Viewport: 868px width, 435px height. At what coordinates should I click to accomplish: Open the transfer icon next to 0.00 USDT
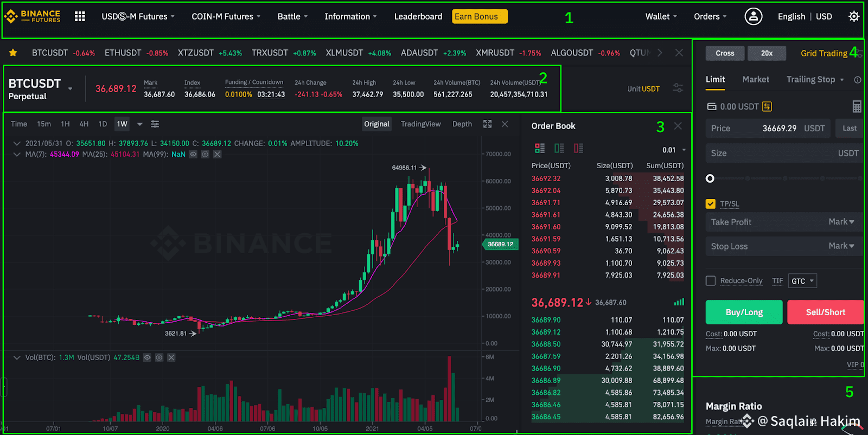click(x=767, y=106)
